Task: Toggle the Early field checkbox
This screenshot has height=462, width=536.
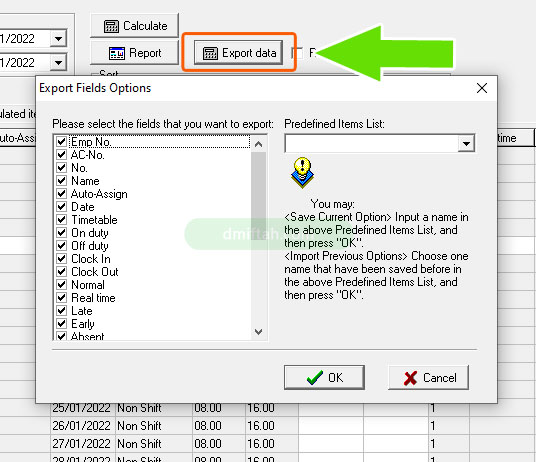Action: click(62, 323)
